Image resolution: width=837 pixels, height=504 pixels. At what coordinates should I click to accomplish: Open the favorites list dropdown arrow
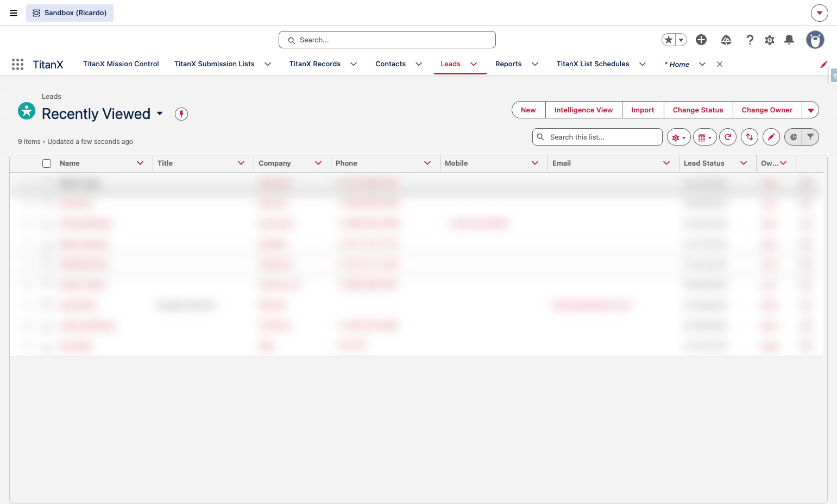pyautogui.click(x=681, y=40)
